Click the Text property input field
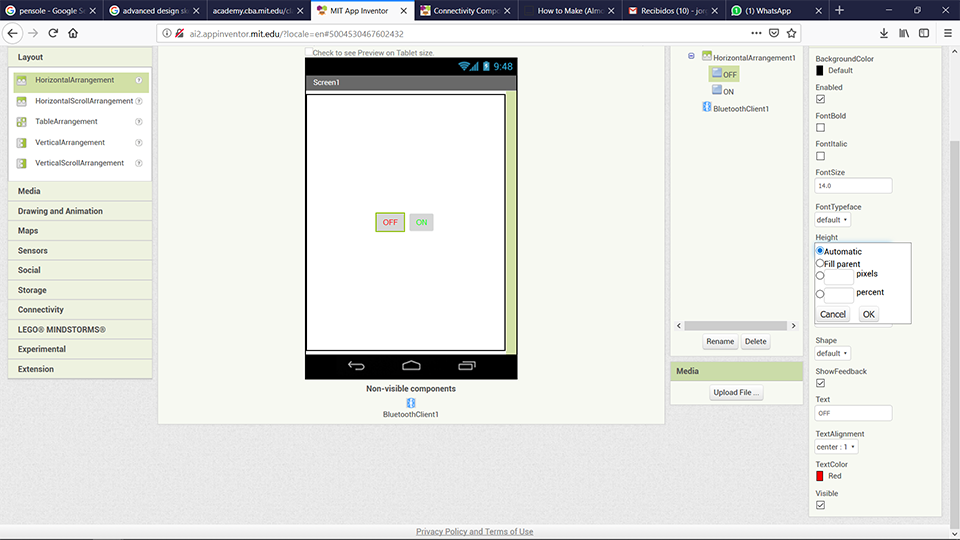This screenshot has width=960, height=540. (x=853, y=413)
